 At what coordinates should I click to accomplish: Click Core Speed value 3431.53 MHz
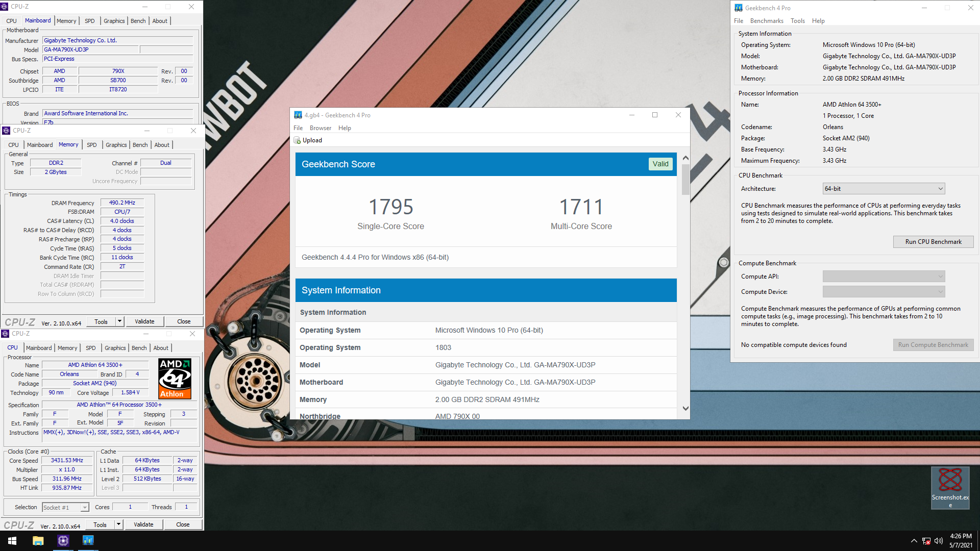tap(67, 460)
